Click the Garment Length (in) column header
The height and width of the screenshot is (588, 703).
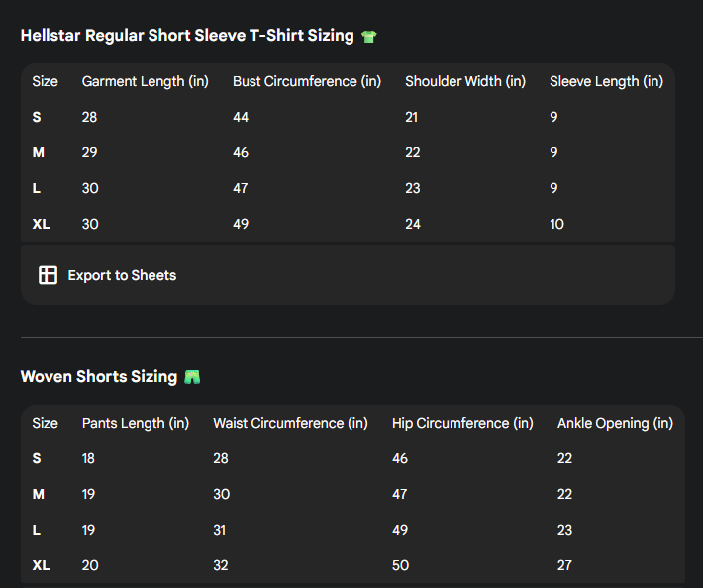[145, 81]
